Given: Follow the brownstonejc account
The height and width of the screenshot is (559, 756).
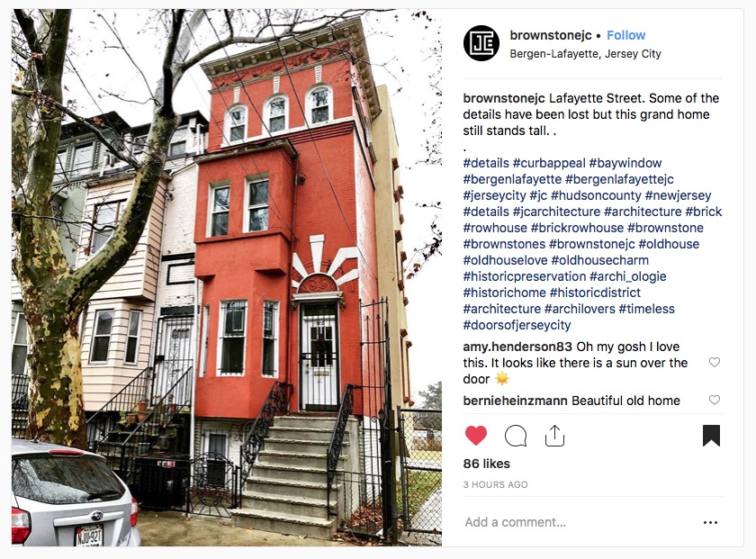Looking at the screenshot, I should pos(625,35).
